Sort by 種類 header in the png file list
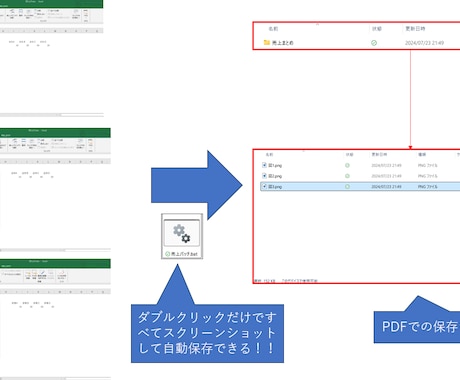Screen dimensions: 460x380 click(x=422, y=154)
